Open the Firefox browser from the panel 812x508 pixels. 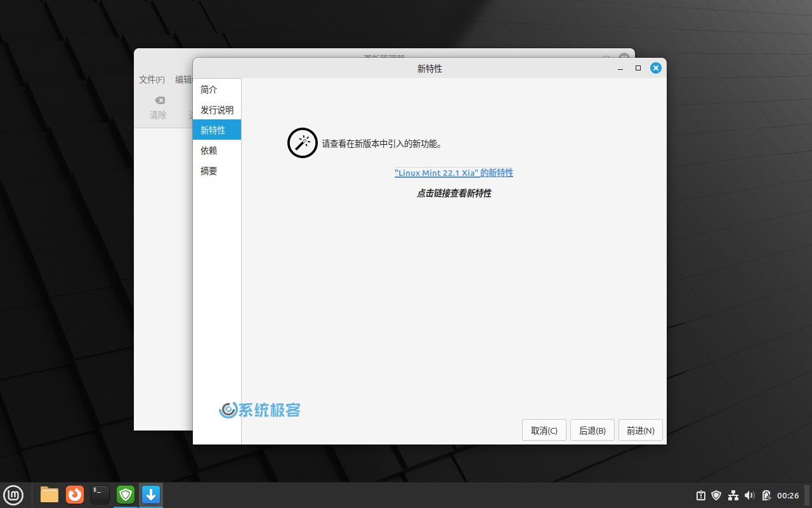(x=75, y=495)
